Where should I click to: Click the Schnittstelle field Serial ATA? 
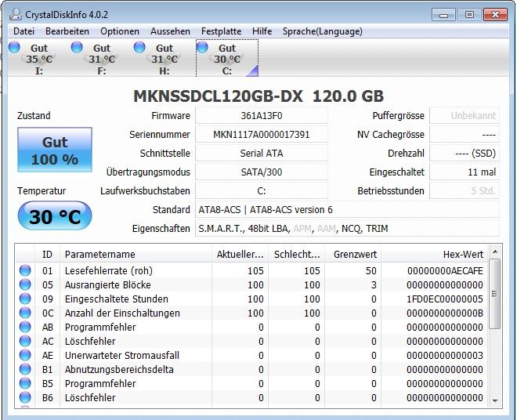(x=262, y=154)
